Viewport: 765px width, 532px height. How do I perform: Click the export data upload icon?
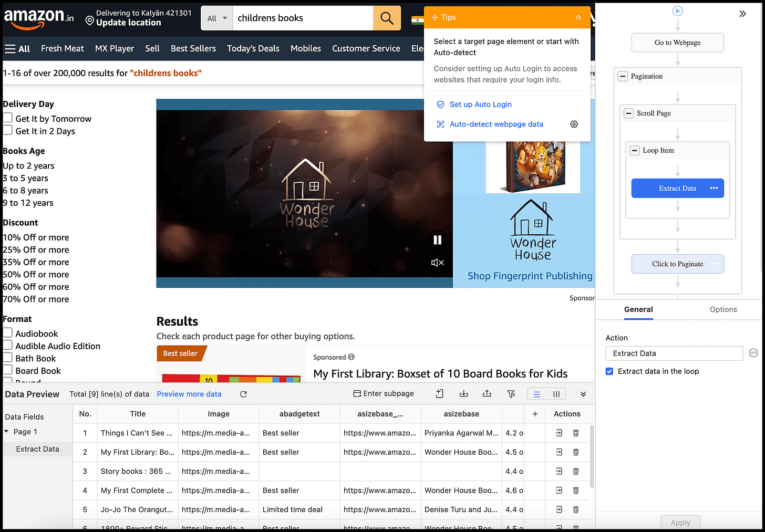click(x=487, y=394)
